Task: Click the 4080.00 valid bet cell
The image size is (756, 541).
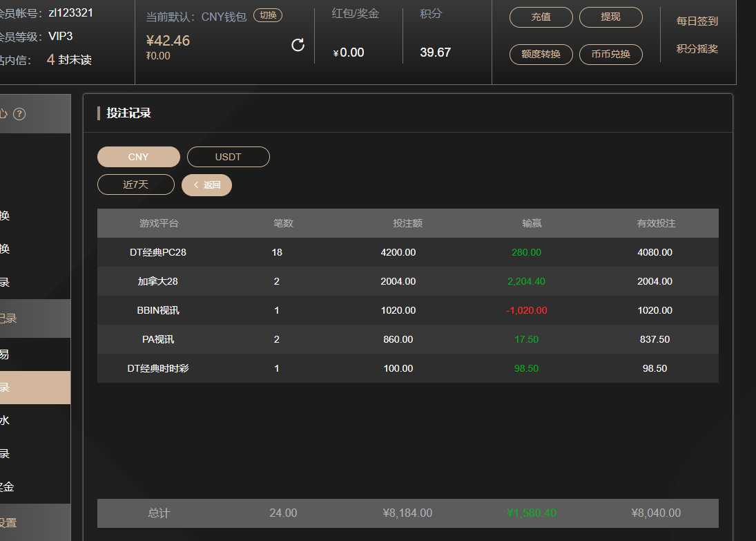Action: pyautogui.click(x=655, y=252)
